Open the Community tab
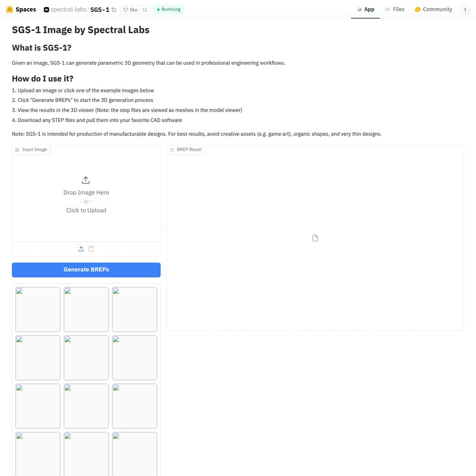This screenshot has width=476, height=476. click(x=433, y=10)
